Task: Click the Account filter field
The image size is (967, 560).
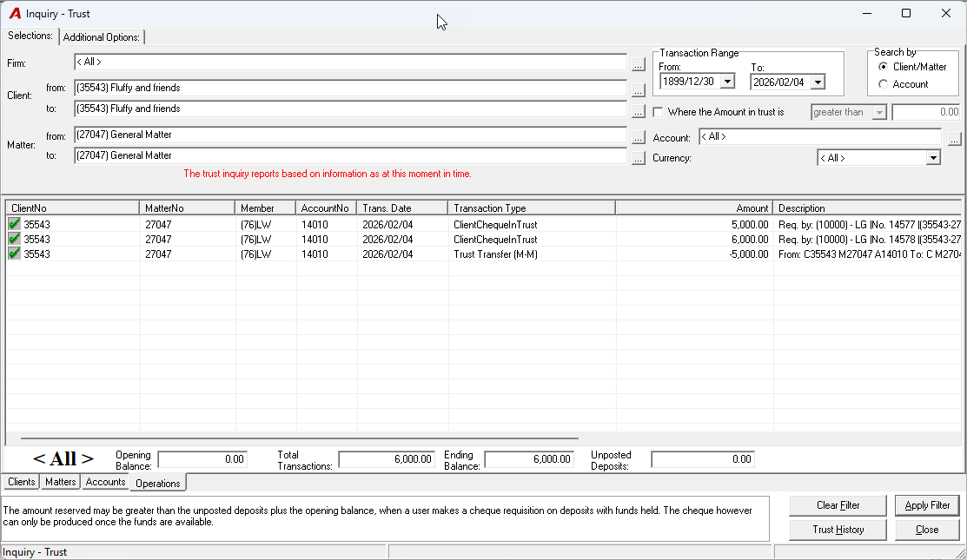Action: point(820,137)
